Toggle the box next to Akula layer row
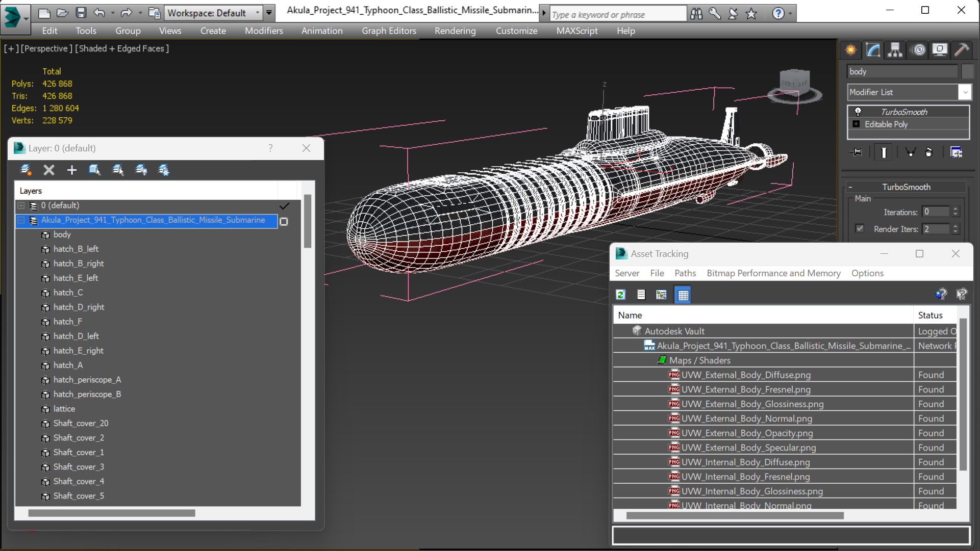The width and height of the screenshot is (980, 551). (284, 221)
